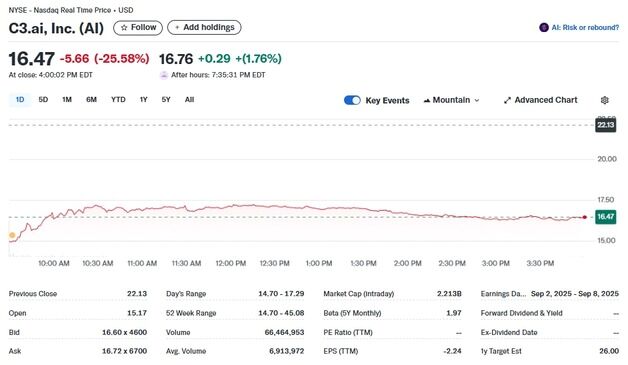Viewport: 628px width, 365px height.
Task: Click the 10:00 AM time axis label
Action: [x=54, y=263]
